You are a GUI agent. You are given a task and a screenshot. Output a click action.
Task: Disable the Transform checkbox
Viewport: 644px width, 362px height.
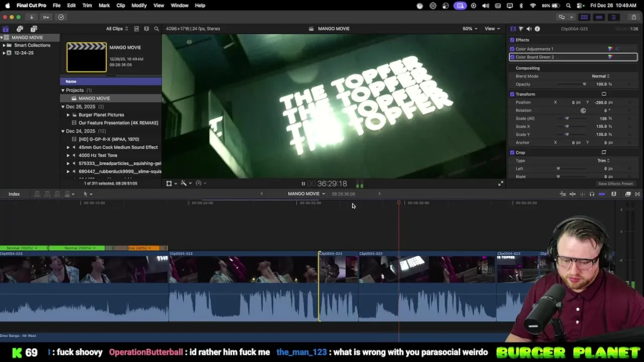point(512,94)
